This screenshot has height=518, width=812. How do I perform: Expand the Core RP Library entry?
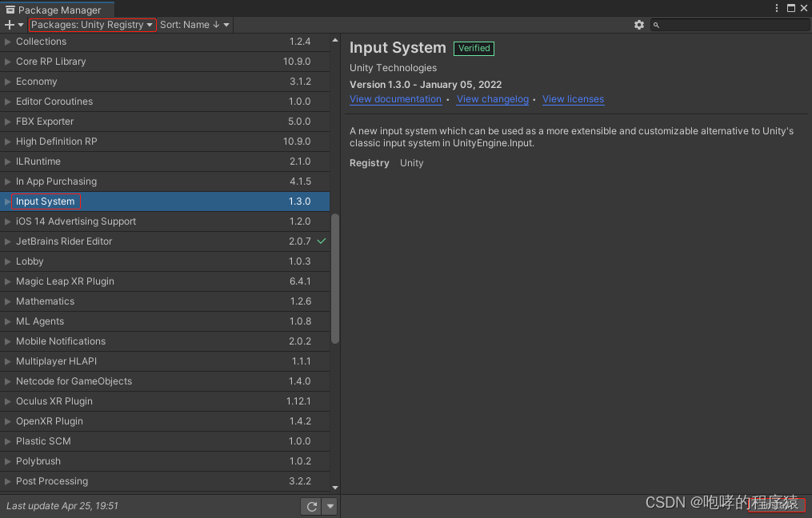(x=8, y=62)
